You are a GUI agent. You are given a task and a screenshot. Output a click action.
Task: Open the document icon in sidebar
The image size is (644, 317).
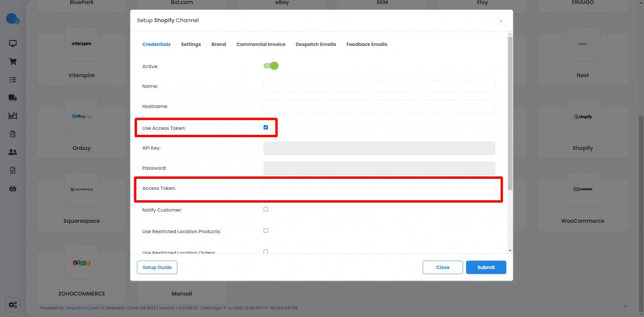click(13, 134)
